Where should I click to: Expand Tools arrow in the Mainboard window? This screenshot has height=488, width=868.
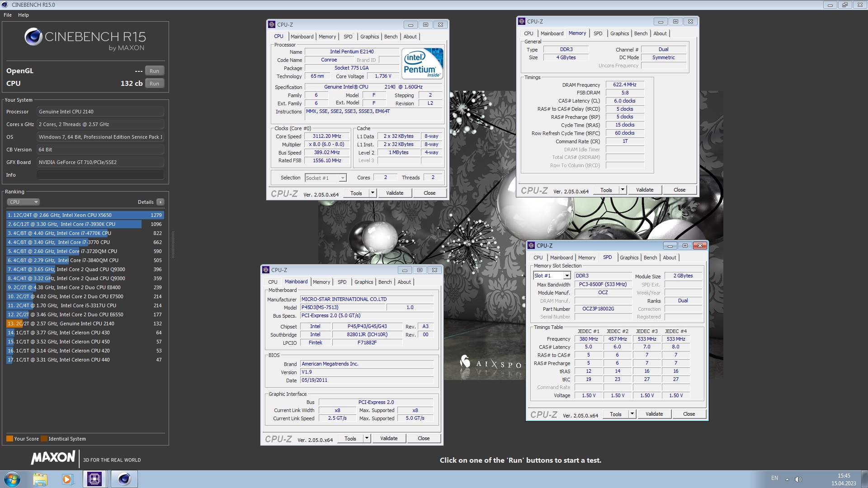coord(367,438)
